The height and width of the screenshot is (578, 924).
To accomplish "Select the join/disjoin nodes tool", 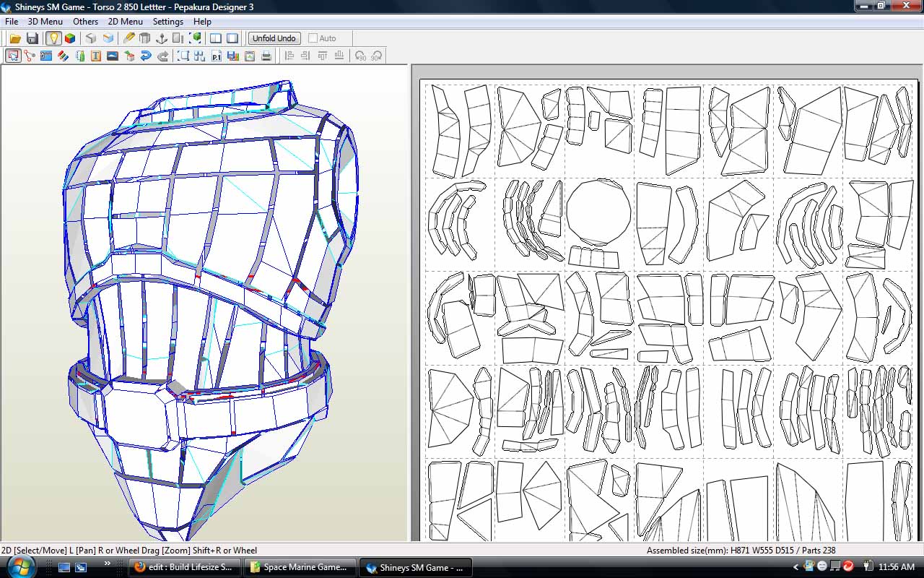I will pos(30,56).
